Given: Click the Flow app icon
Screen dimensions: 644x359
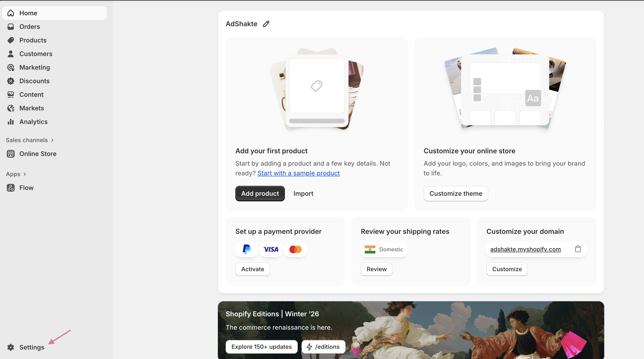Looking at the screenshot, I should [x=10, y=188].
